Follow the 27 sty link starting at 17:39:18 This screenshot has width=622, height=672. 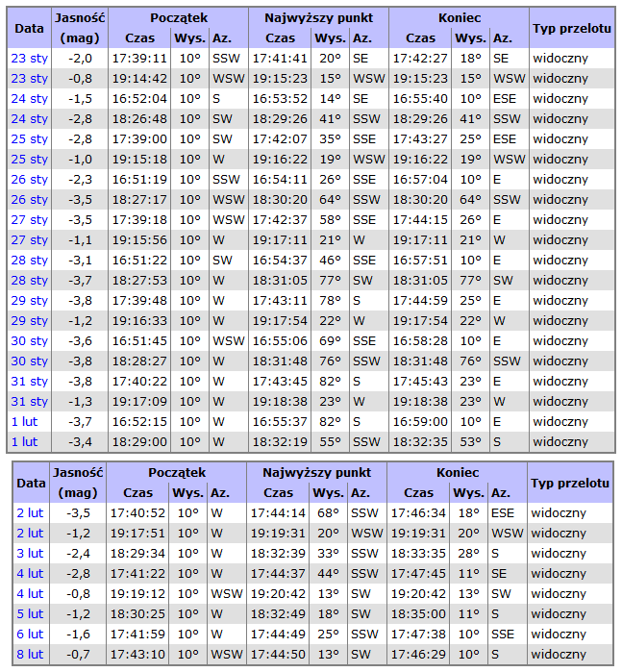point(29,219)
